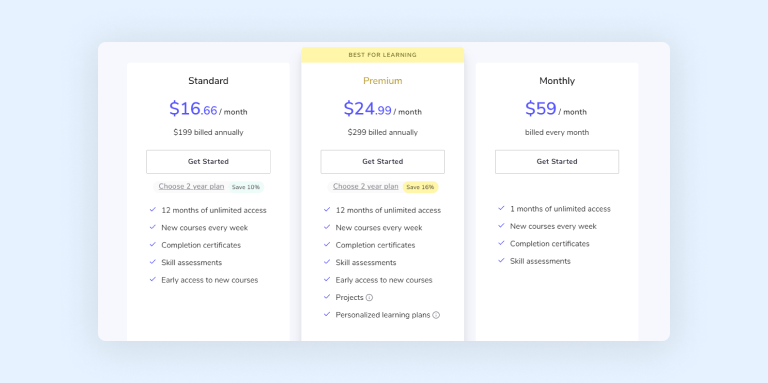The image size is (768, 383).
Task: Click the $16.66 / month price
Action: pos(208,109)
